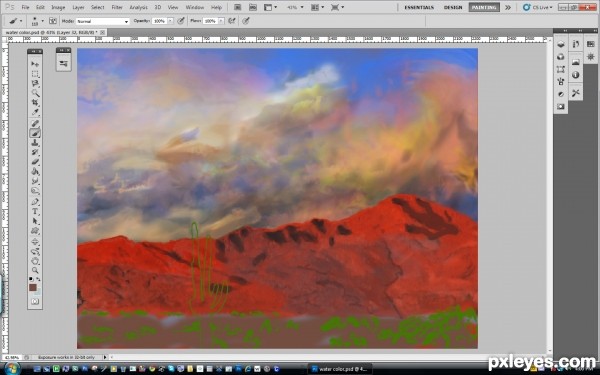Open the Layers panel icon
Image resolution: width=600 pixels, height=375 pixels.
pyautogui.click(x=561, y=44)
